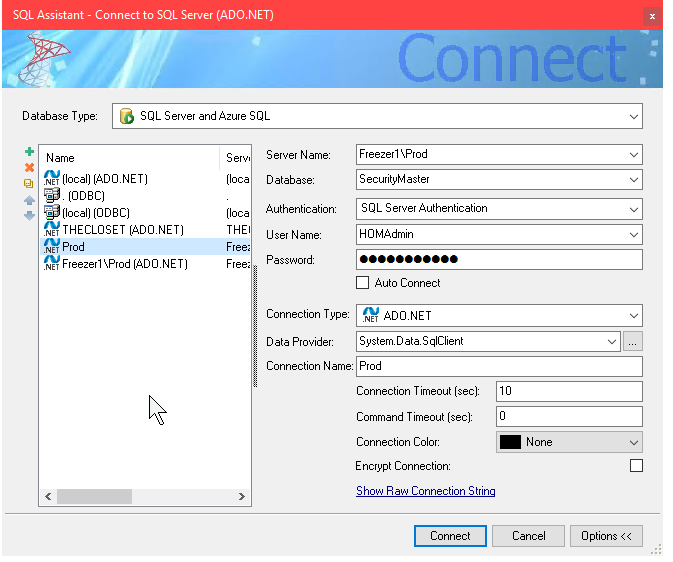Click the .NET icon beside THECLOSET (ADO.NET)
The width and height of the screenshot is (673, 562).
tap(52, 229)
